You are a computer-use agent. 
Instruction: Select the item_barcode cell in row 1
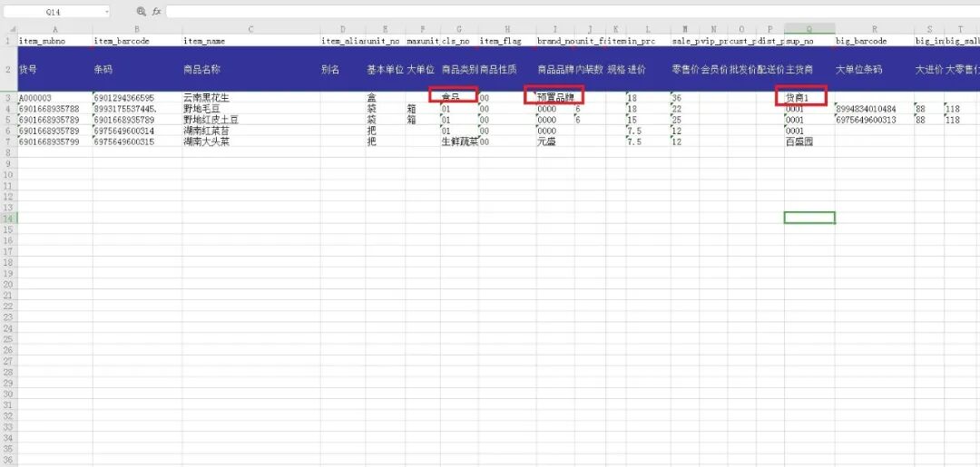pos(136,42)
